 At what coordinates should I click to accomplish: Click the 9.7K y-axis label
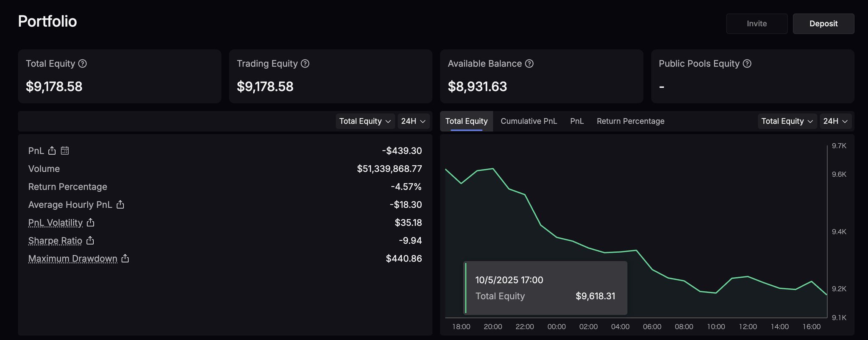click(x=839, y=146)
